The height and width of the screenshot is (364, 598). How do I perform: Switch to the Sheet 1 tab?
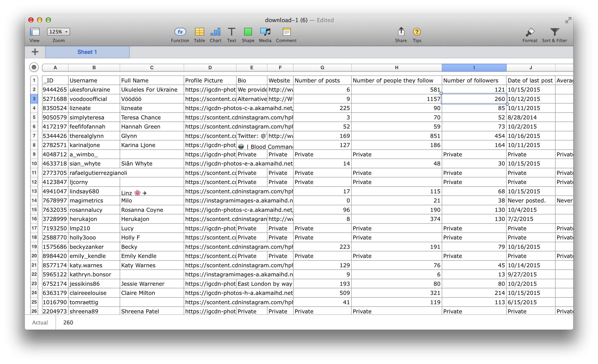click(x=87, y=52)
